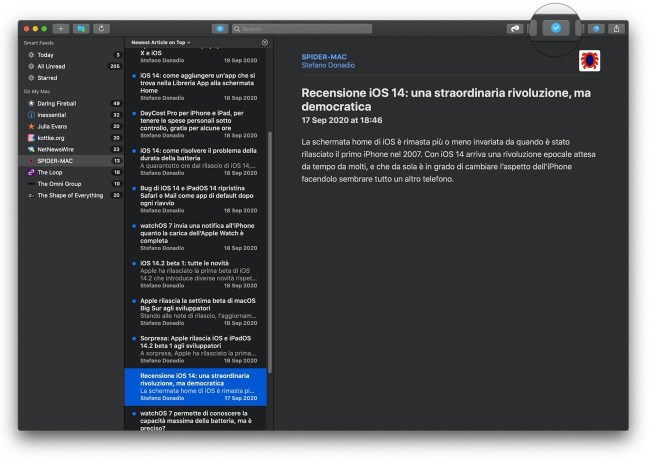Screen dimensions: 649x461
Task: Click Mark All as Read beside the search field
Action: [220, 29]
